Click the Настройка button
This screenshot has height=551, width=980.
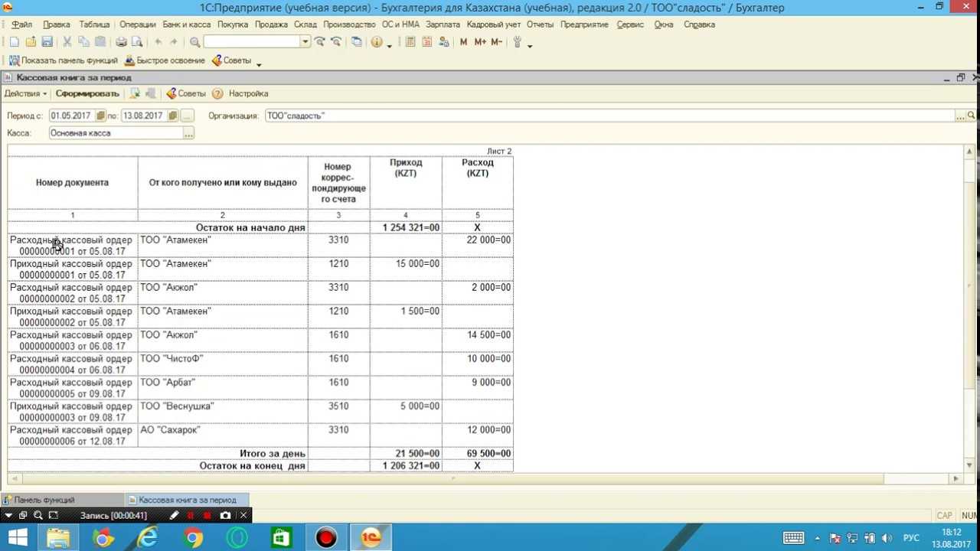tap(248, 93)
